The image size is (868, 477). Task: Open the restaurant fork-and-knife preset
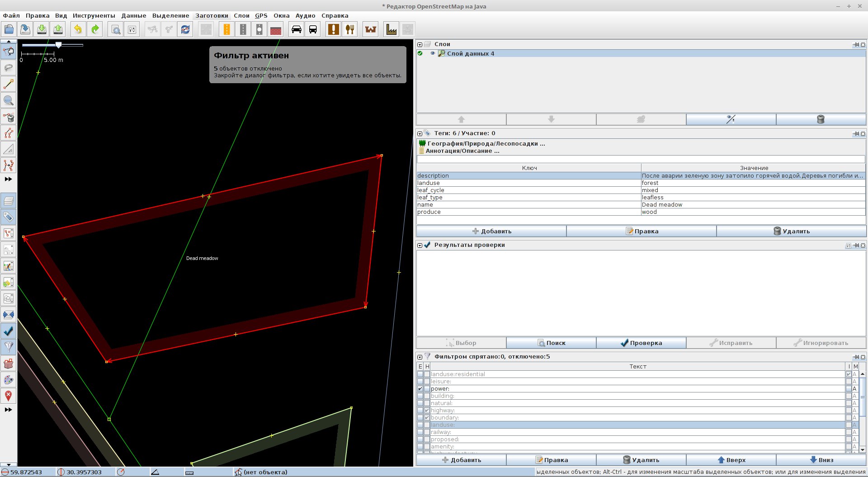point(350,29)
